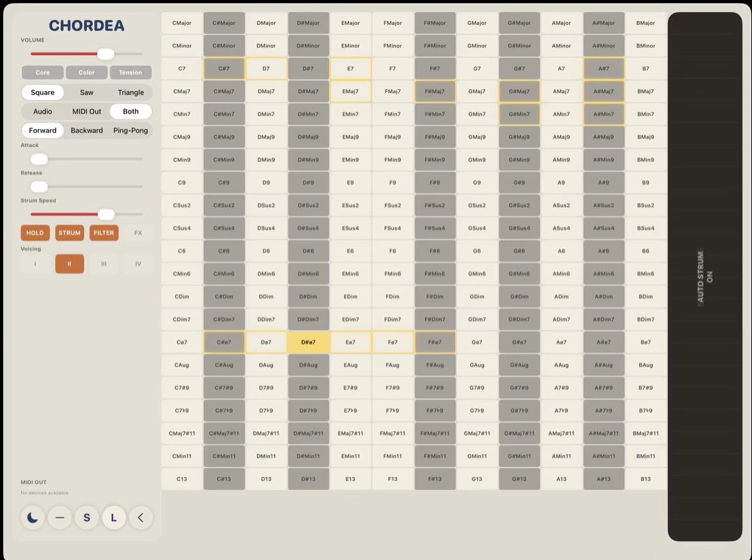Open the Color chord filter tab
The width and height of the screenshot is (752, 560).
86,73
